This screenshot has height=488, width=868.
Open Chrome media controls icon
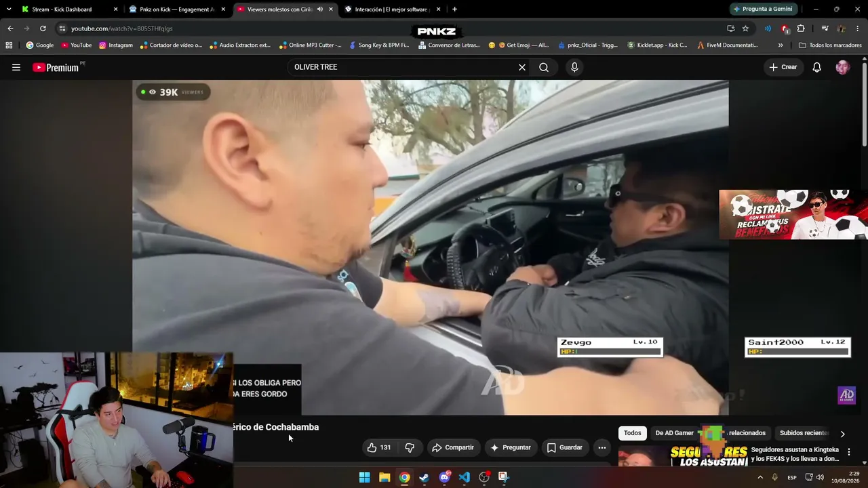pyautogui.click(x=825, y=28)
